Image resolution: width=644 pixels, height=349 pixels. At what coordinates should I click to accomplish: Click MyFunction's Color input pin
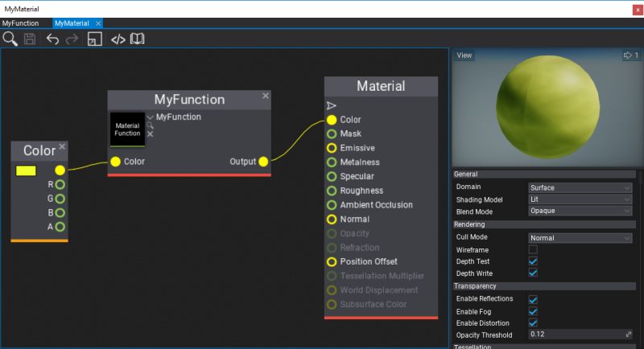[x=115, y=162]
